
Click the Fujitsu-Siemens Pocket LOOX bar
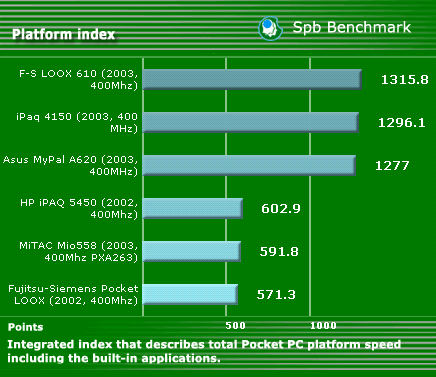190,295
